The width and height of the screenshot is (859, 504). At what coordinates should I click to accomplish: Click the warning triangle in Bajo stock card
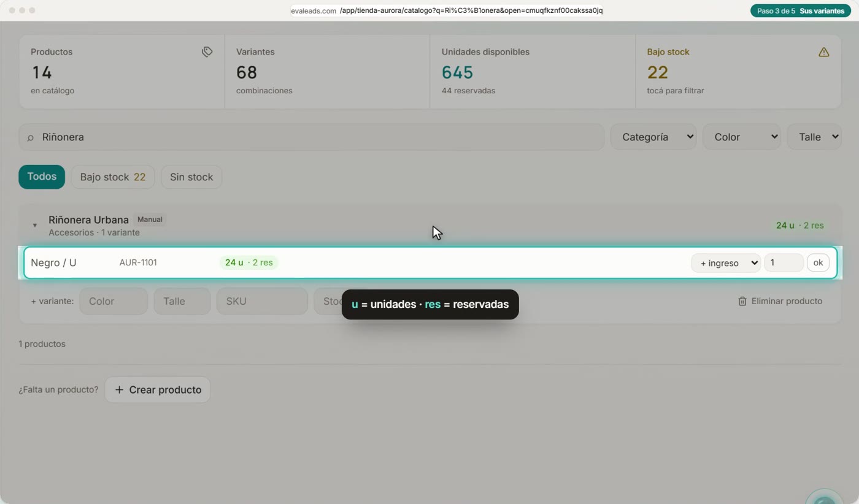[823, 52]
